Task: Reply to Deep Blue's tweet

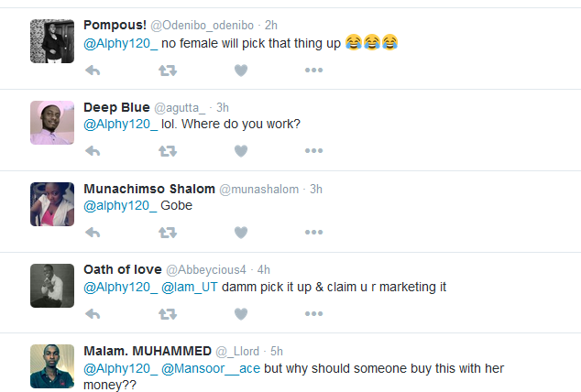Action: click(x=93, y=151)
